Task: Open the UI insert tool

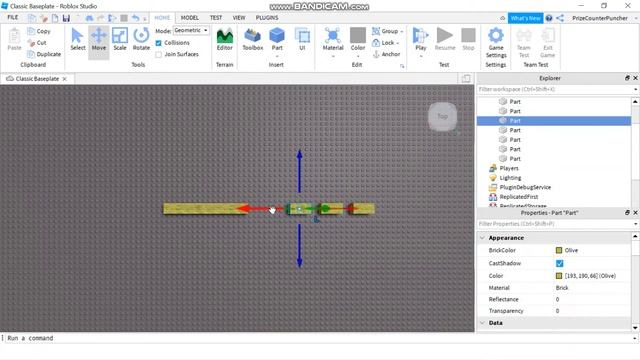Action: [x=302, y=40]
